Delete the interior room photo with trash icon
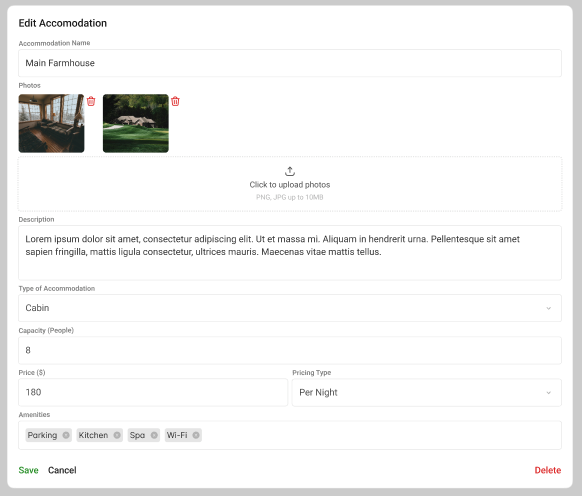The width and height of the screenshot is (582, 496). tap(91, 101)
